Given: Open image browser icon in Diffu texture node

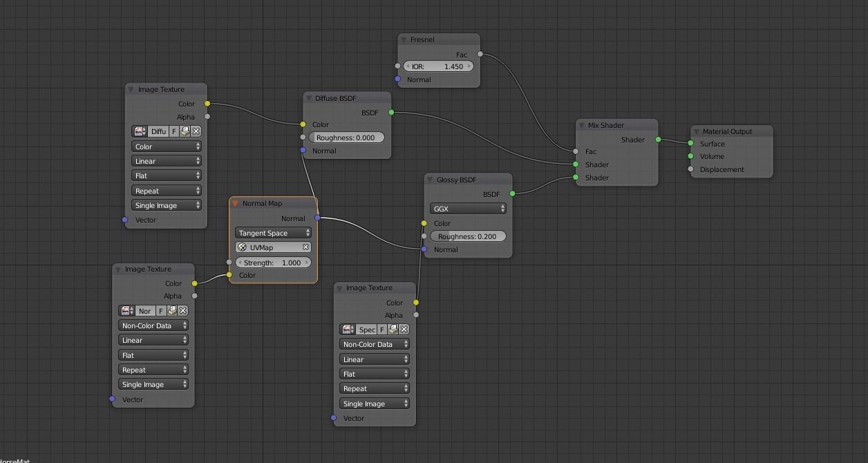Looking at the screenshot, I should (x=140, y=131).
